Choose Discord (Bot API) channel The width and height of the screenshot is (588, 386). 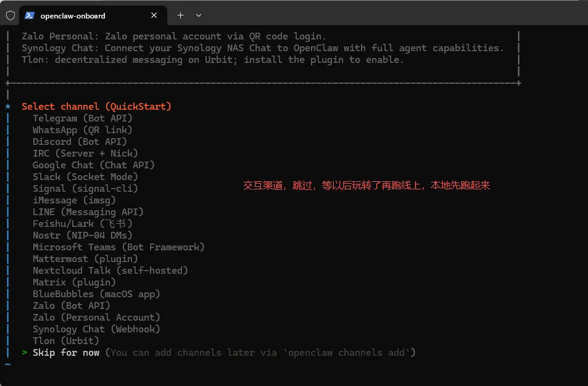click(x=80, y=141)
